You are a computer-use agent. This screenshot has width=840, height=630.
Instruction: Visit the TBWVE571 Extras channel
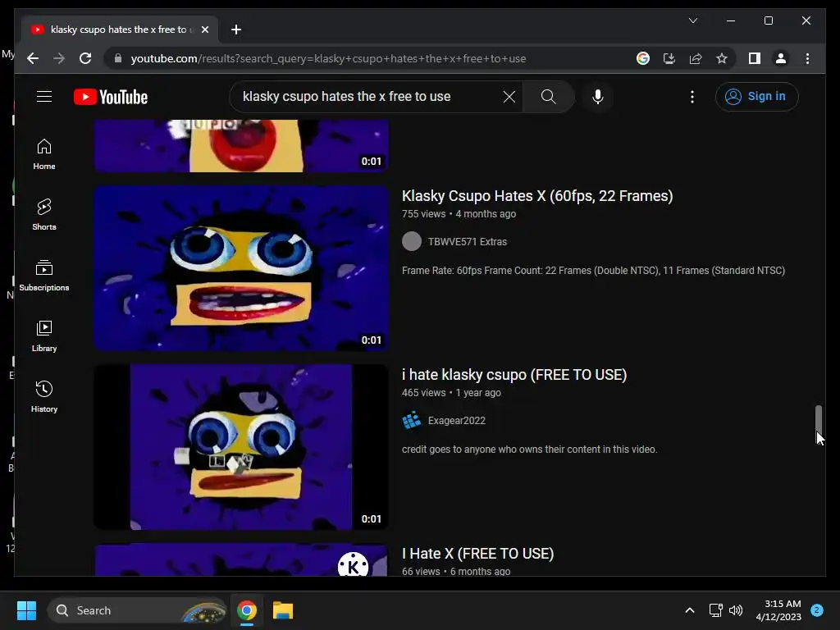pyautogui.click(x=467, y=242)
